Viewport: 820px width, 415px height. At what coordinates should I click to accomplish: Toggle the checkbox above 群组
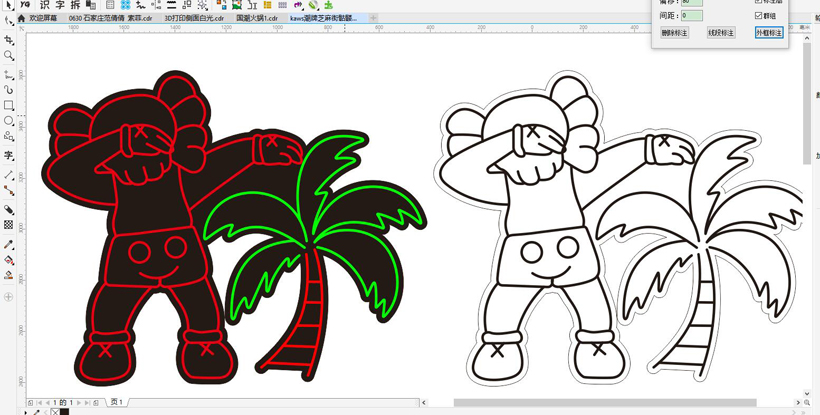coord(758,2)
